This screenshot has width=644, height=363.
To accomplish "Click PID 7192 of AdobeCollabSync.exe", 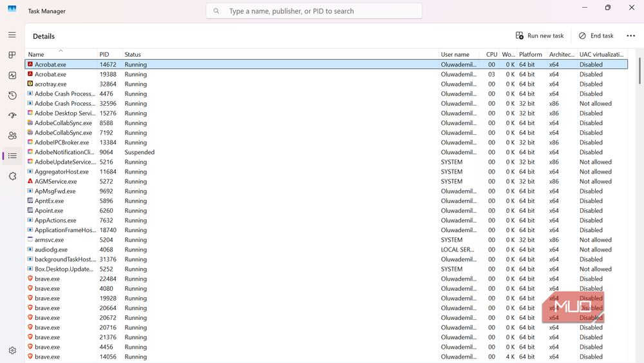I will click(106, 133).
